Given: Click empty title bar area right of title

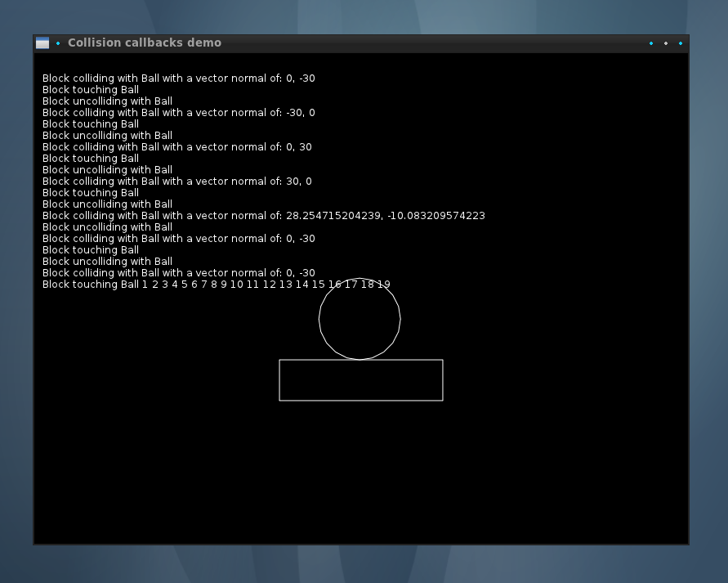Looking at the screenshot, I should 433,43.
